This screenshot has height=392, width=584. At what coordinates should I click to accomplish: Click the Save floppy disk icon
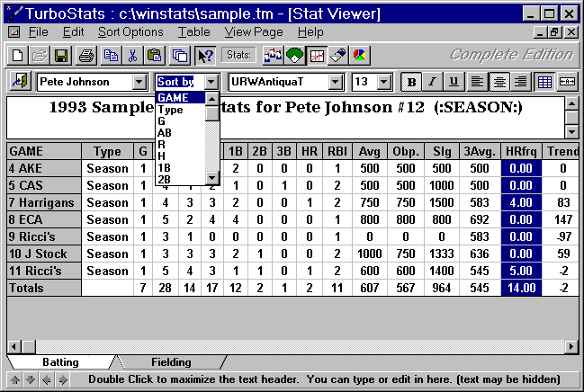click(x=61, y=56)
